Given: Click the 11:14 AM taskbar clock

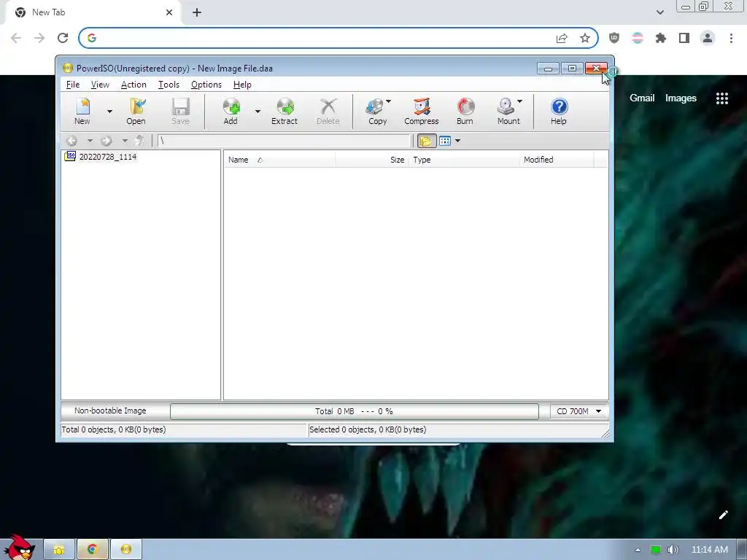Looking at the screenshot, I should [x=710, y=550].
